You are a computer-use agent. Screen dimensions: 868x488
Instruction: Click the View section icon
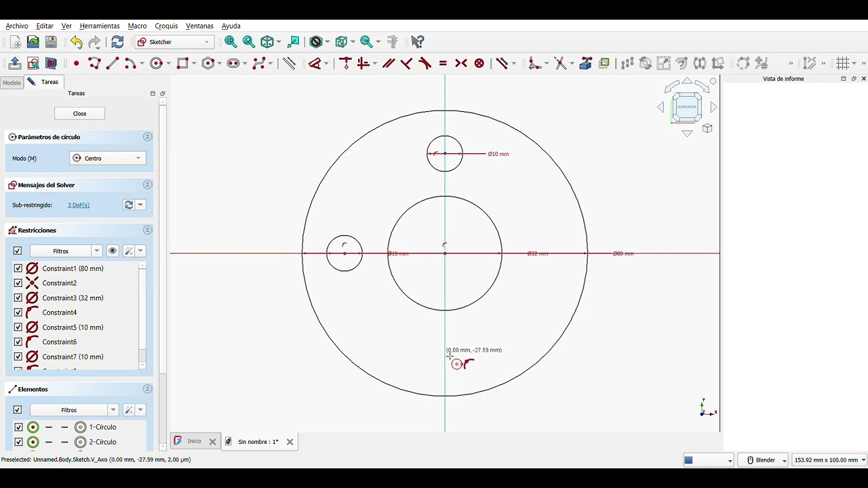pos(51,63)
